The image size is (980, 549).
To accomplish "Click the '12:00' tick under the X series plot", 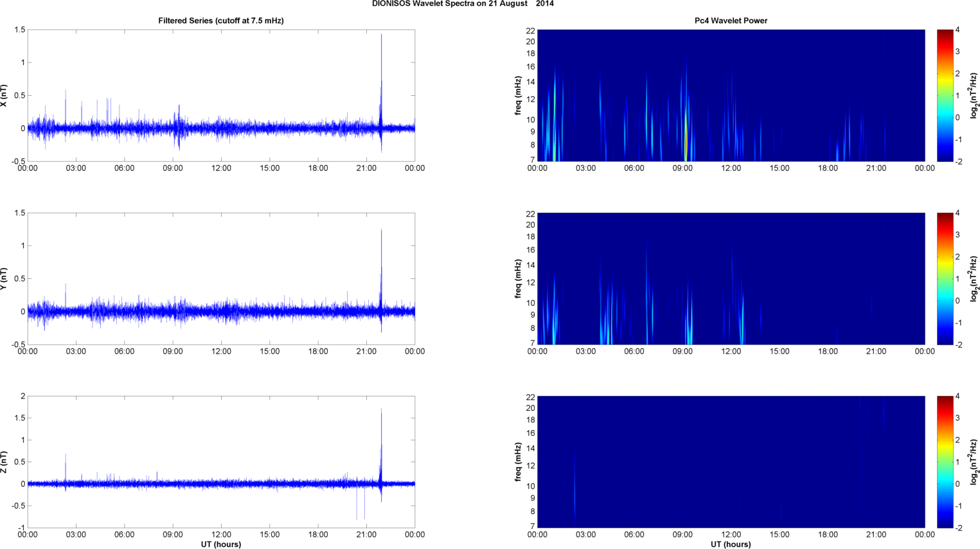I will 221,168.
